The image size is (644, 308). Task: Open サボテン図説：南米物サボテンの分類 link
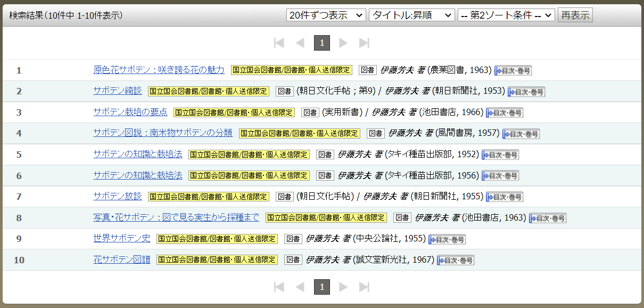pos(163,133)
